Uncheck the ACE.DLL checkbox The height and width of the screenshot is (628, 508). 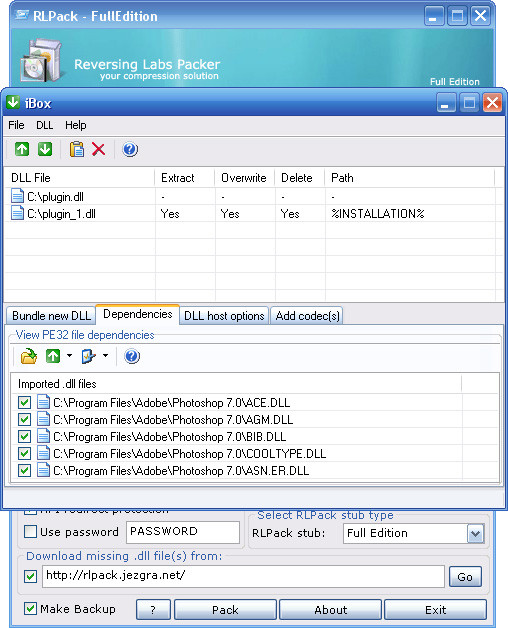pyautogui.click(x=24, y=403)
